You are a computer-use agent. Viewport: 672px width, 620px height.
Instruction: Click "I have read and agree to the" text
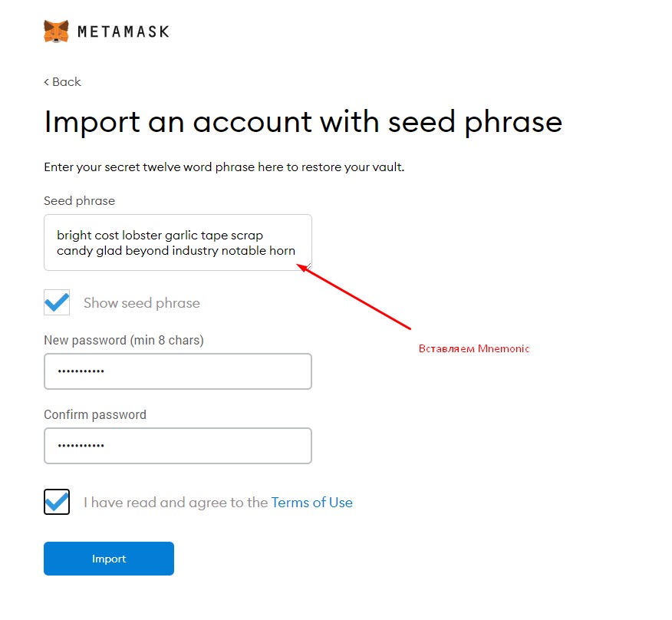176,503
